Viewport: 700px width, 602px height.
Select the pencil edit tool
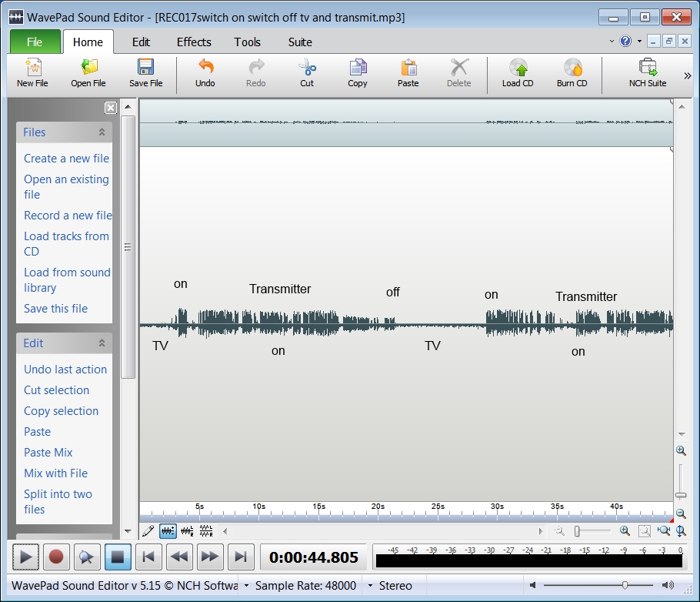tap(148, 531)
